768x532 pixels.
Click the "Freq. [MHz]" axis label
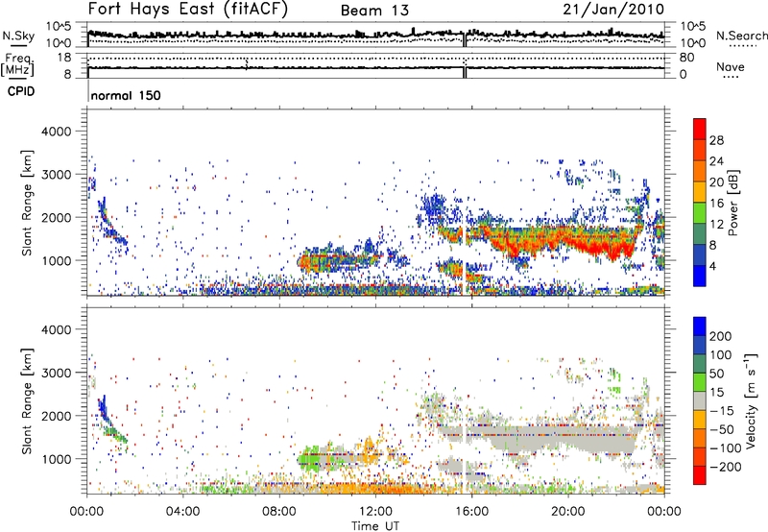18,65
